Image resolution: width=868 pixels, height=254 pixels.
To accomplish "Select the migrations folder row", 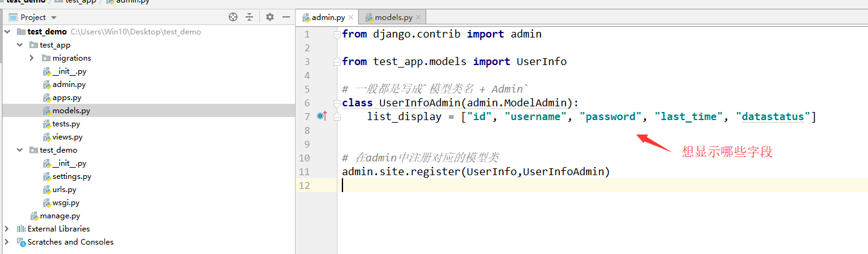I will [147, 58].
